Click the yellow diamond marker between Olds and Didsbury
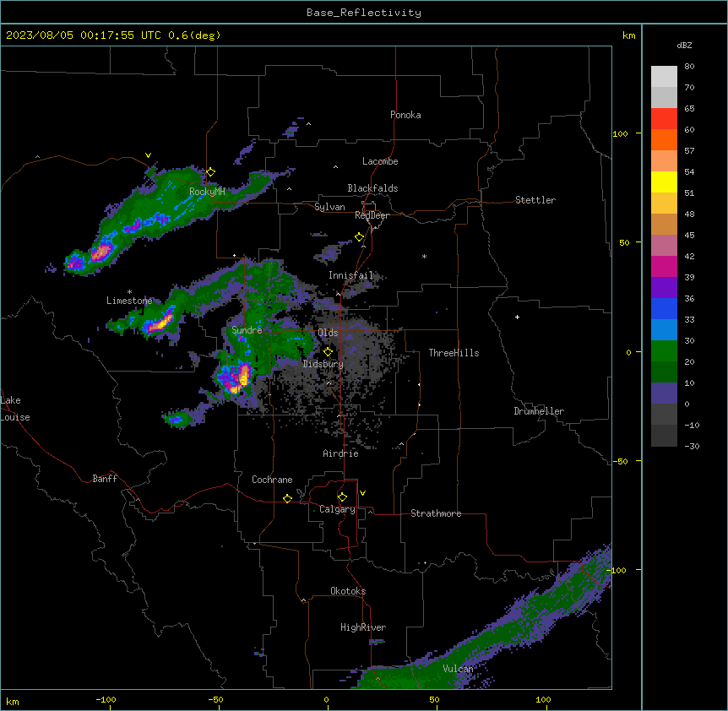 coord(328,352)
